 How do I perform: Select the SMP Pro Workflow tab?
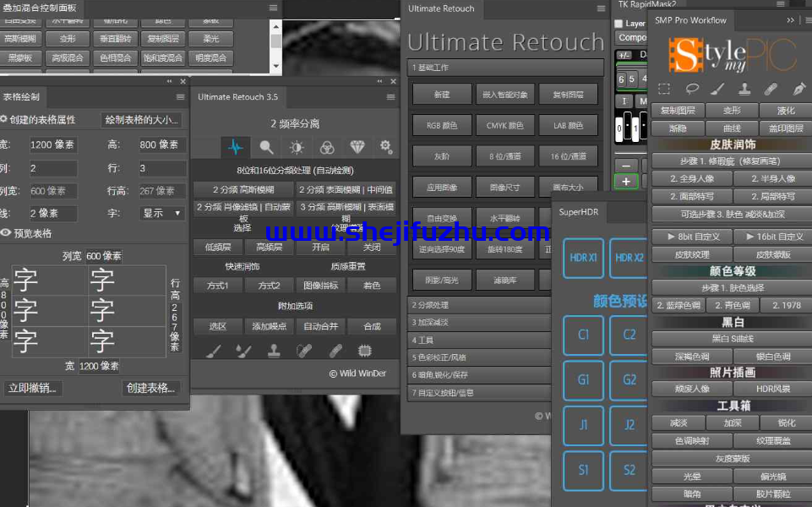[690, 20]
